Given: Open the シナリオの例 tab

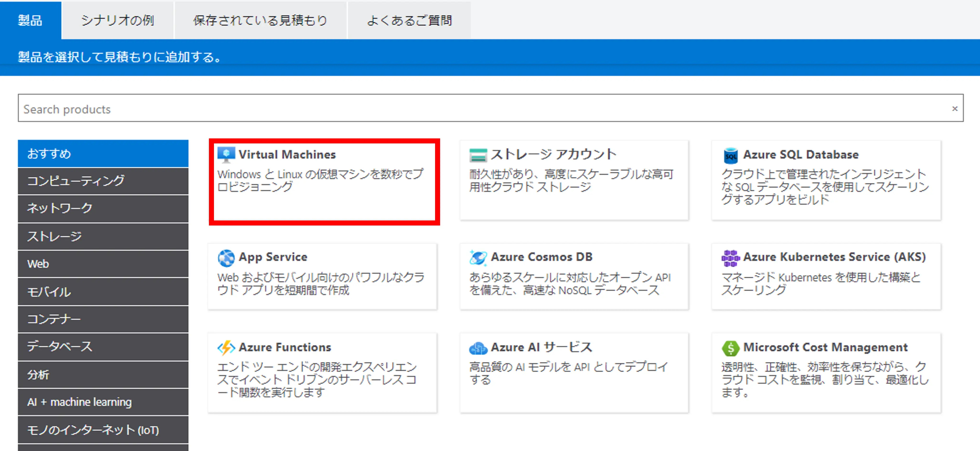Looking at the screenshot, I should pyautogui.click(x=117, y=20).
